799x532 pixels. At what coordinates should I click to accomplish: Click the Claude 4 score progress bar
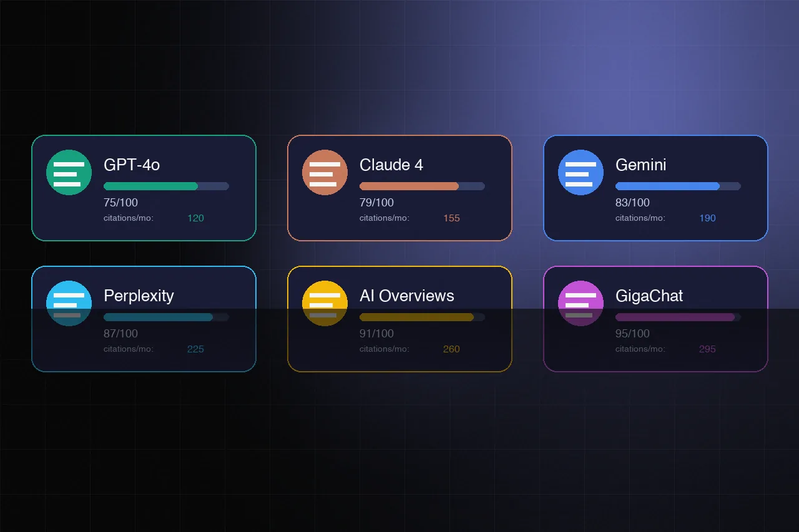coord(422,186)
